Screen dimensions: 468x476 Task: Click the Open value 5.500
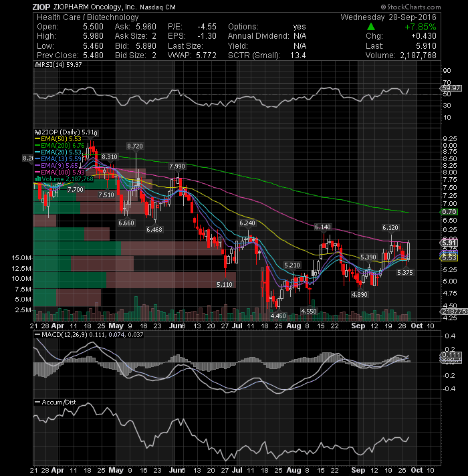(93, 27)
